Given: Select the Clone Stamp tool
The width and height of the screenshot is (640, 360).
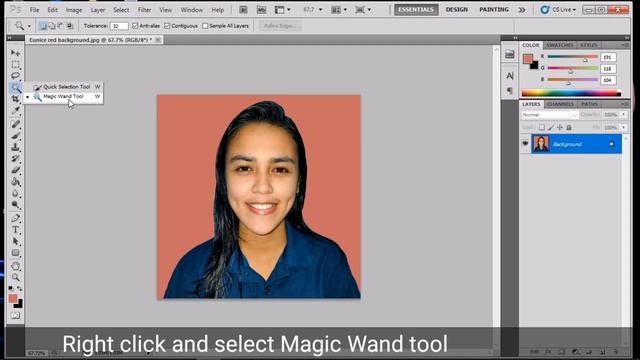Looking at the screenshot, I should [16, 147].
